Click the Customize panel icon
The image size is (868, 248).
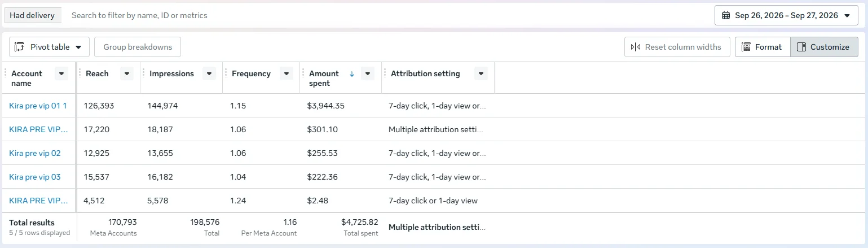tap(801, 47)
